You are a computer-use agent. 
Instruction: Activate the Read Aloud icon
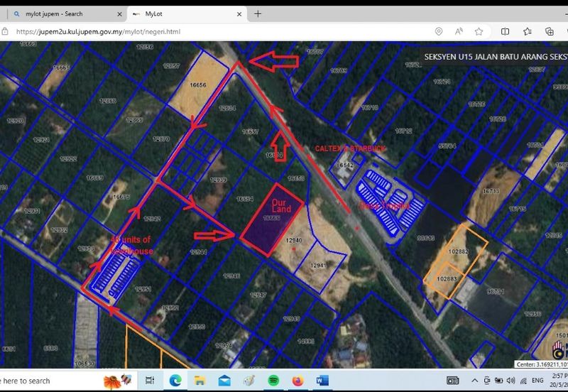point(459,31)
